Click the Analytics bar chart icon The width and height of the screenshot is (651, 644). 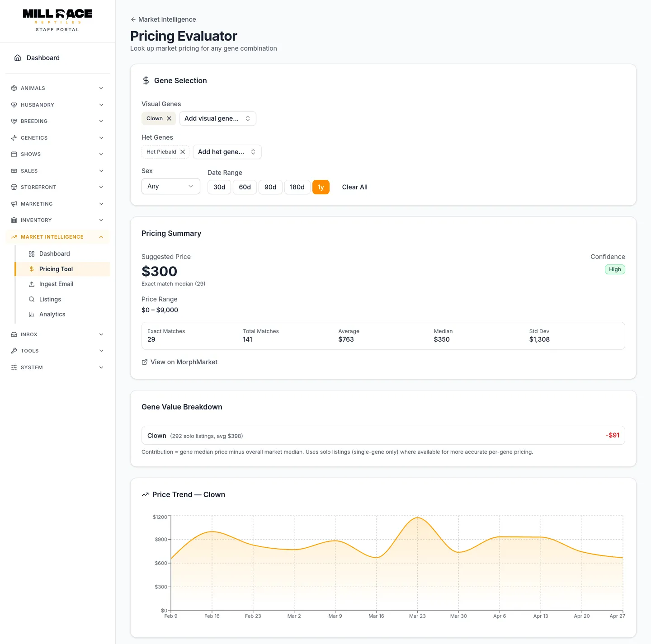pos(32,315)
